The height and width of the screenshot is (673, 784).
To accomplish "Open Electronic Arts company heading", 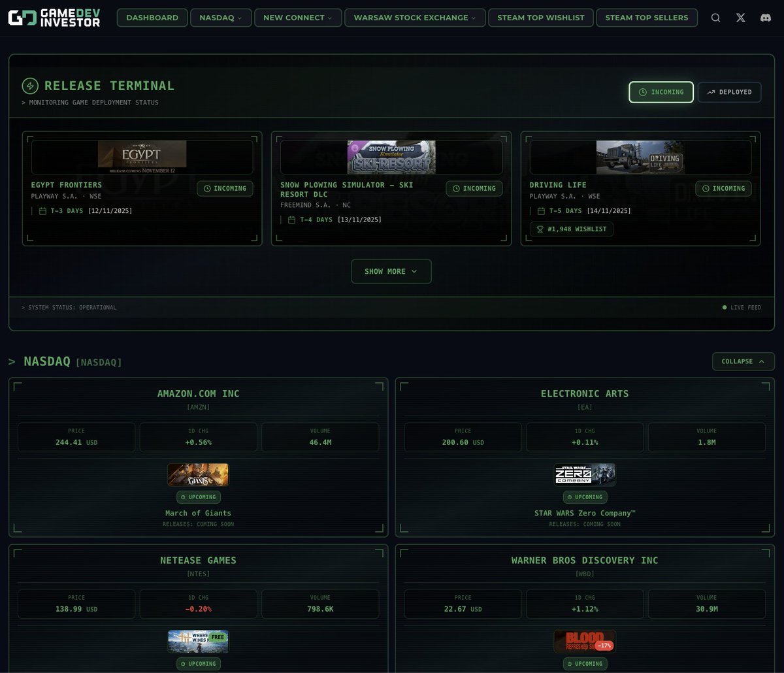I will coord(585,394).
